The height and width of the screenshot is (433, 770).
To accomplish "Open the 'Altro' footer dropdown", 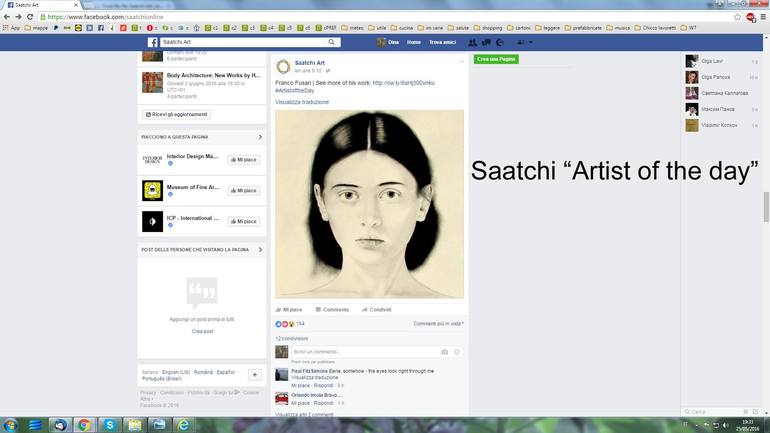I will pyautogui.click(x=146, y=399).
